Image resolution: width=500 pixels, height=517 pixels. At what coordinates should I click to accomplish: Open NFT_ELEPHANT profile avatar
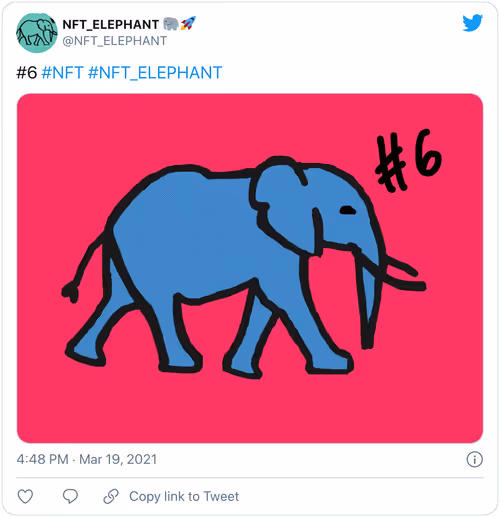pyautogui.click(x=37, y=33)
